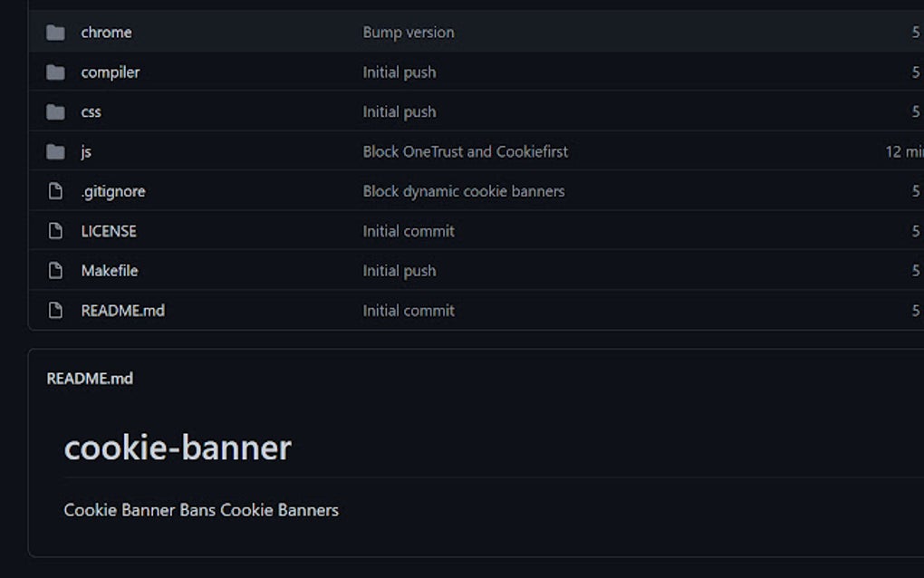The width and height of the screenshot is (924, 578).
Task: View the 'Block dynamic cookie banners' commit
Action: tap(464, 191)
